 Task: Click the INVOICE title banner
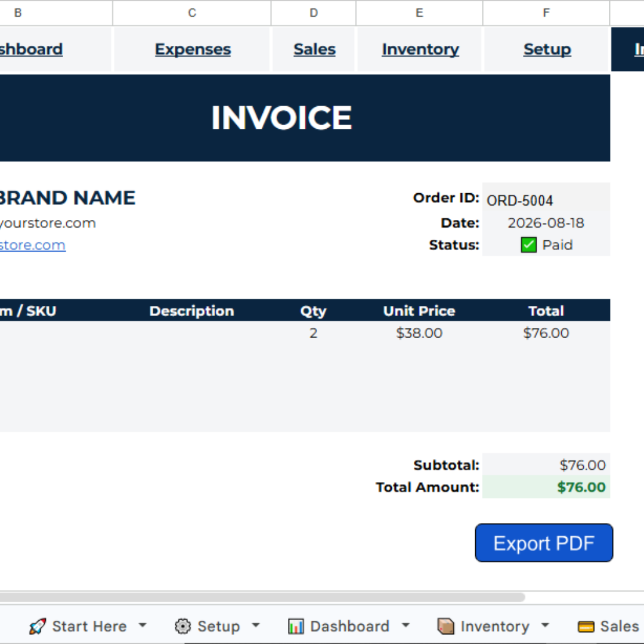305,118
